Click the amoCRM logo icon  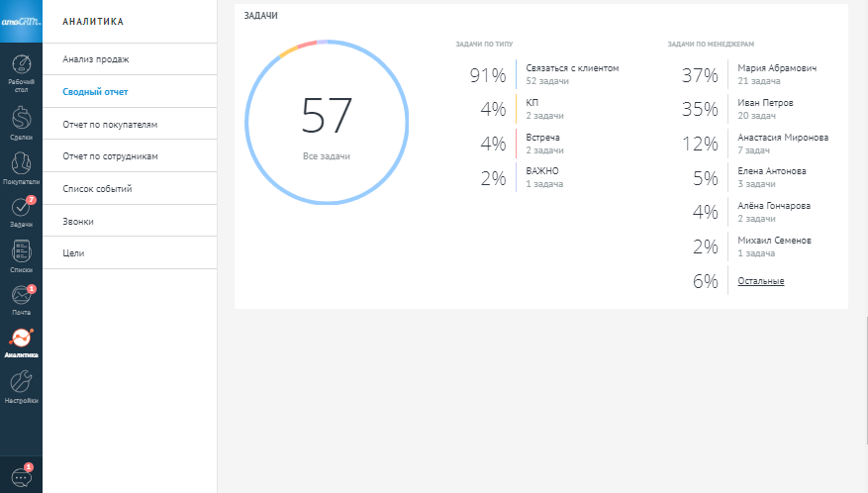click(x=21, y=22)
